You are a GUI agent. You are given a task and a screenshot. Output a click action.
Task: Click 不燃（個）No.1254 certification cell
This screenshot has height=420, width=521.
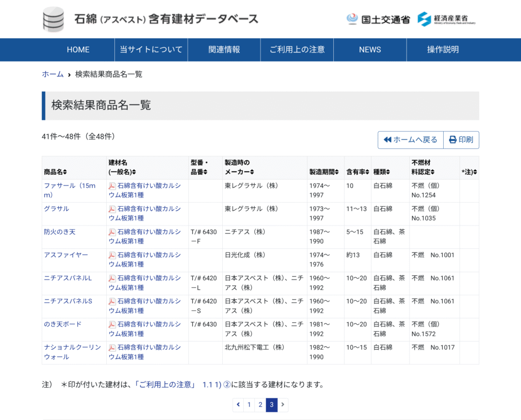(426, 190)
